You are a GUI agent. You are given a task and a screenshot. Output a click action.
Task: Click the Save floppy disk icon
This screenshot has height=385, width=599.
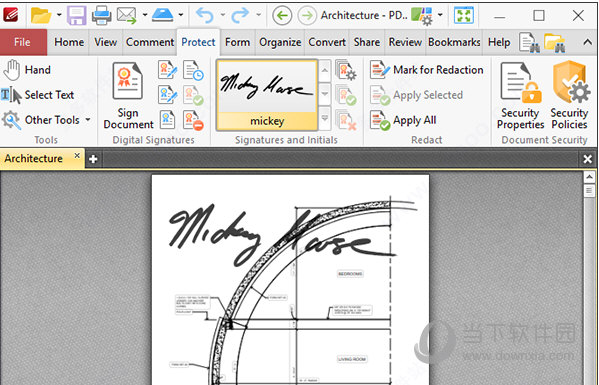click(x=76, y=15)
